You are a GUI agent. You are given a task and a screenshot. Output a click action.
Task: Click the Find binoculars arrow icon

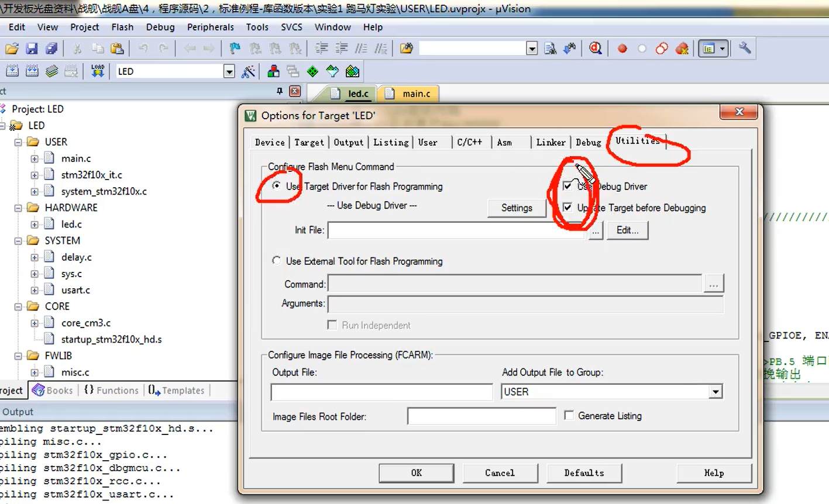(569, 49)
